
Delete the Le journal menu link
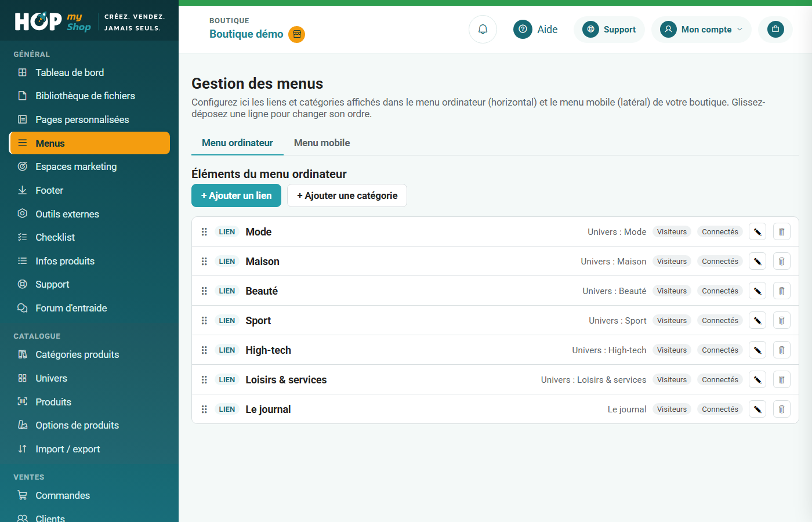782,409
